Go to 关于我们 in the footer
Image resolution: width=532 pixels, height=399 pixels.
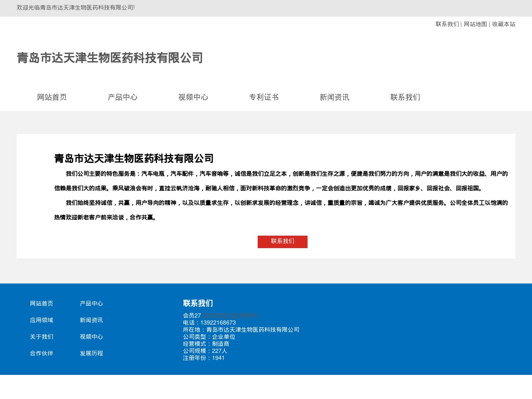coord(42,337)
